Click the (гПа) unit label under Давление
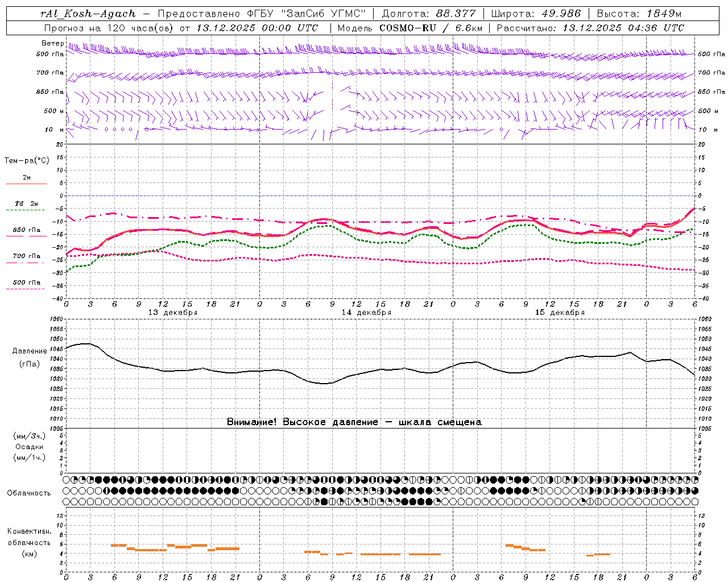This screenshot has height=582, width=728. point(30,364)
